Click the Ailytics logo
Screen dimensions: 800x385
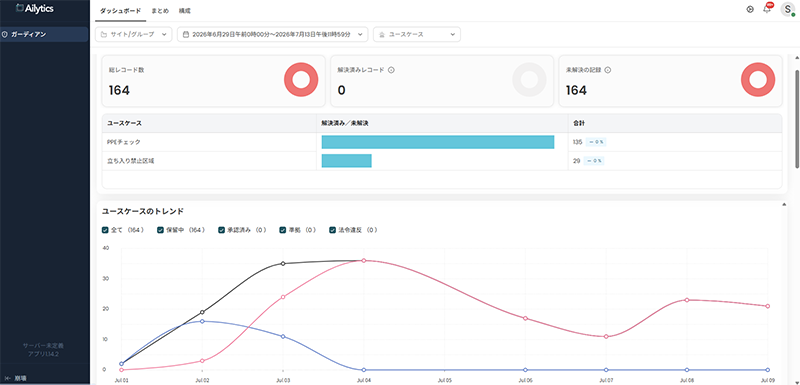click(35, 8)
